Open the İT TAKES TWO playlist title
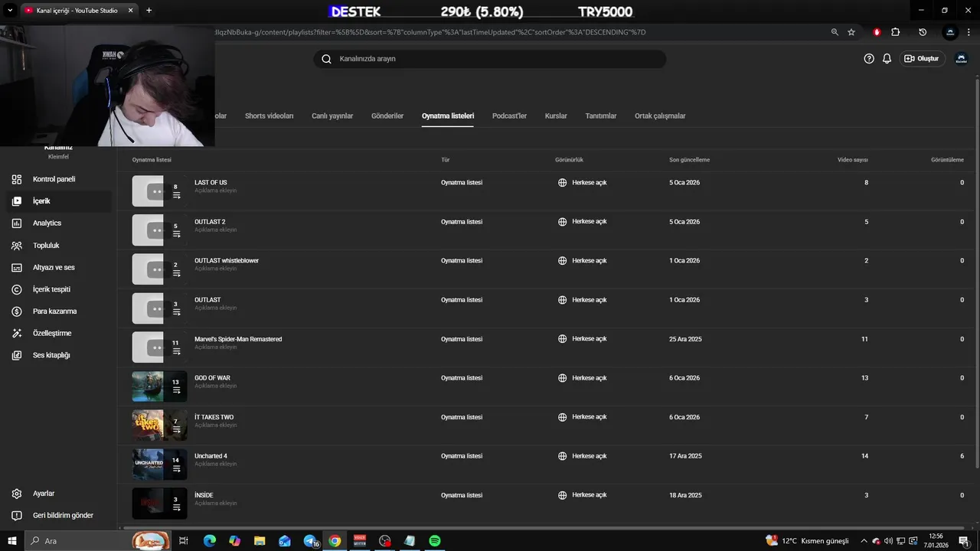The height and width of the screenshot is (551, 980). click(x=214, y=417)
